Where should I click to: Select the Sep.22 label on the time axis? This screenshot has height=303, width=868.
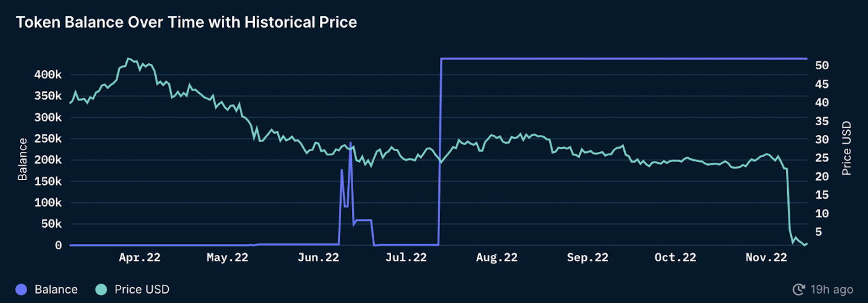(x=587, y=258)
